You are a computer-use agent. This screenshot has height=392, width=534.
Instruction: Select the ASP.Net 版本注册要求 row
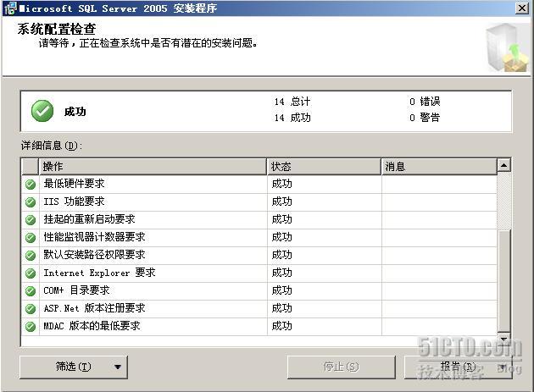259,309
